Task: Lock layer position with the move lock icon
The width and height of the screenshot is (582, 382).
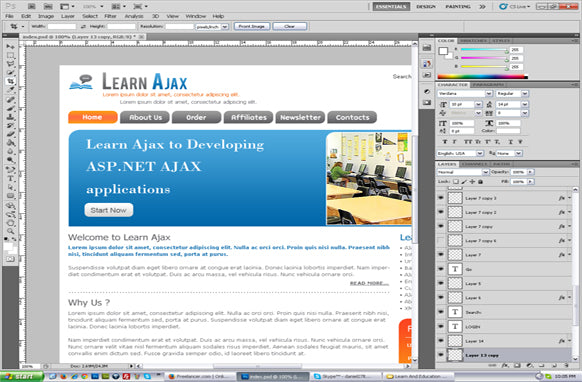Action: [x=472, y=182]
